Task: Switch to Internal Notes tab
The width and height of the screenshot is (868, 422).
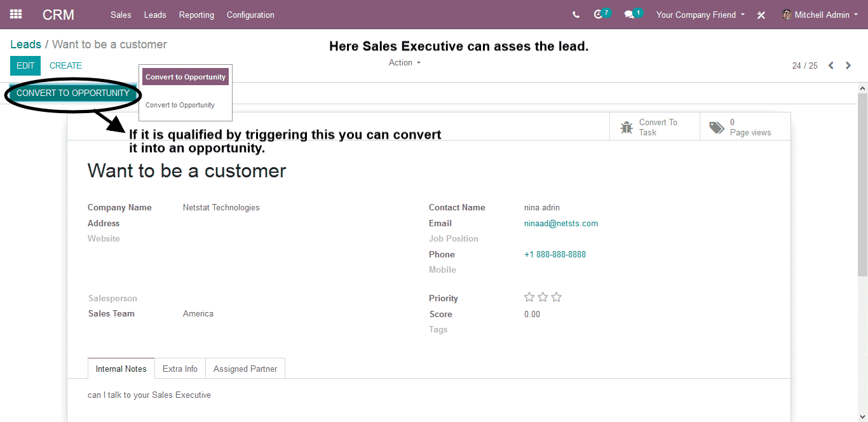Action: 121,369
